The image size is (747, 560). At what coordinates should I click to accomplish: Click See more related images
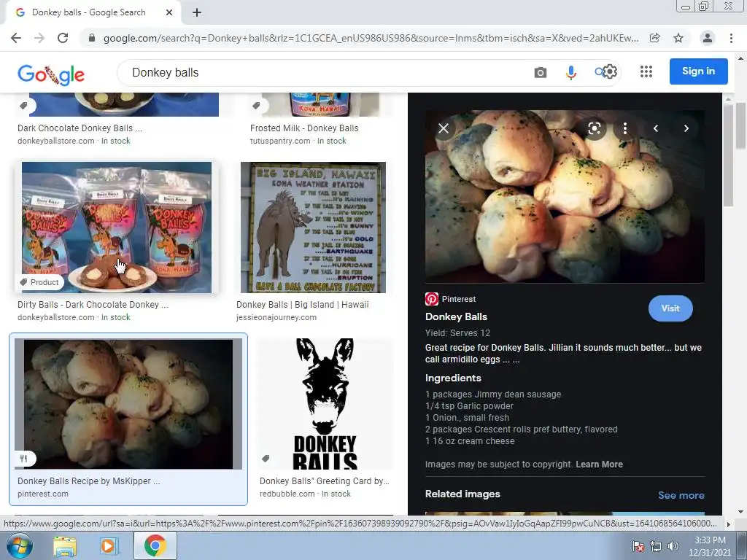click(x=681, y=495)
